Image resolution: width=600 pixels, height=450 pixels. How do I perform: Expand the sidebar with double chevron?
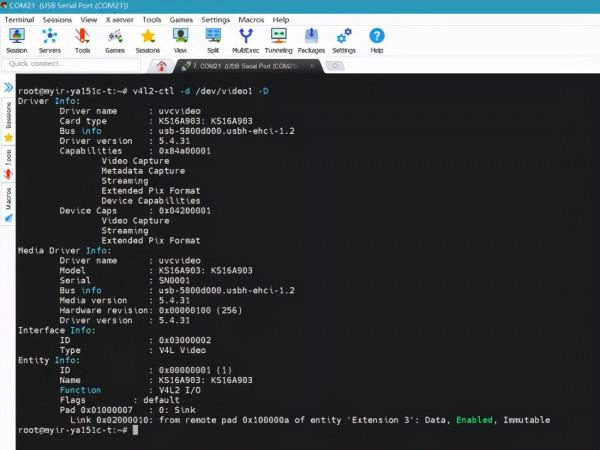coord(8,88)
